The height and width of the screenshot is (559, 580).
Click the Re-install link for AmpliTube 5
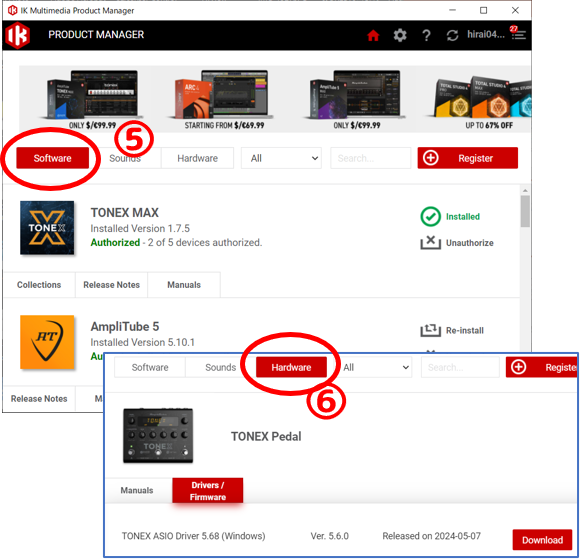(x=465, y=330)
